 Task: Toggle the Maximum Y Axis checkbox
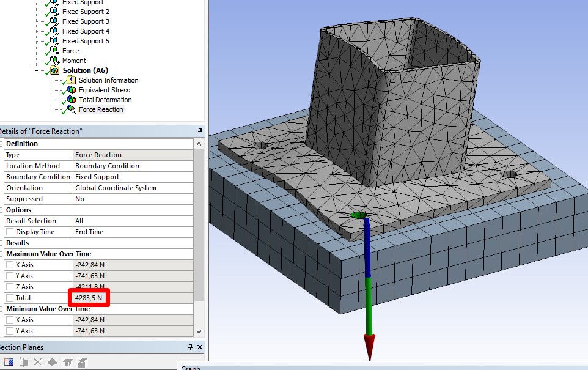pos(10,276)
